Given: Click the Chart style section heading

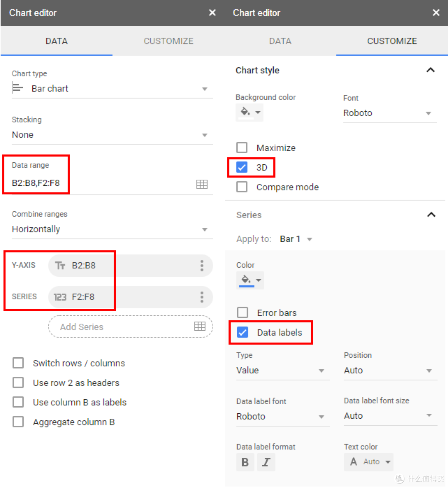Looking at the screenshot, I should [257, 71].
